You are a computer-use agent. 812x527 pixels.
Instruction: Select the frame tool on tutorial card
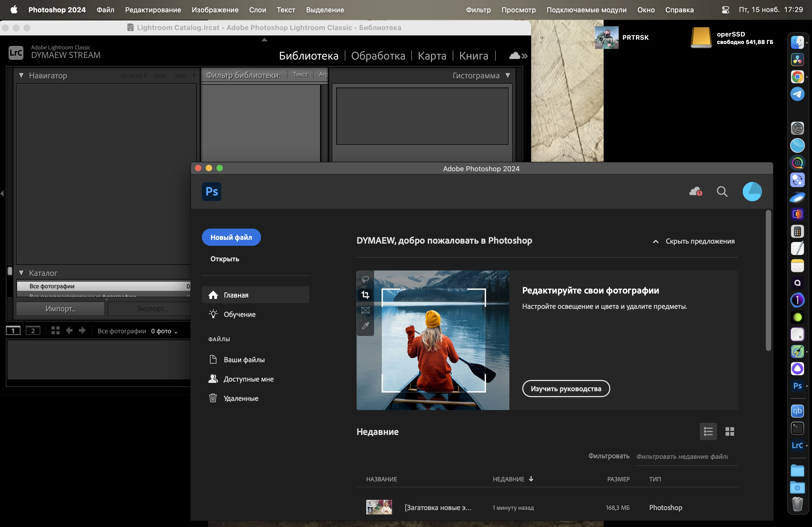pyautogui.click(x=365, y=310)
